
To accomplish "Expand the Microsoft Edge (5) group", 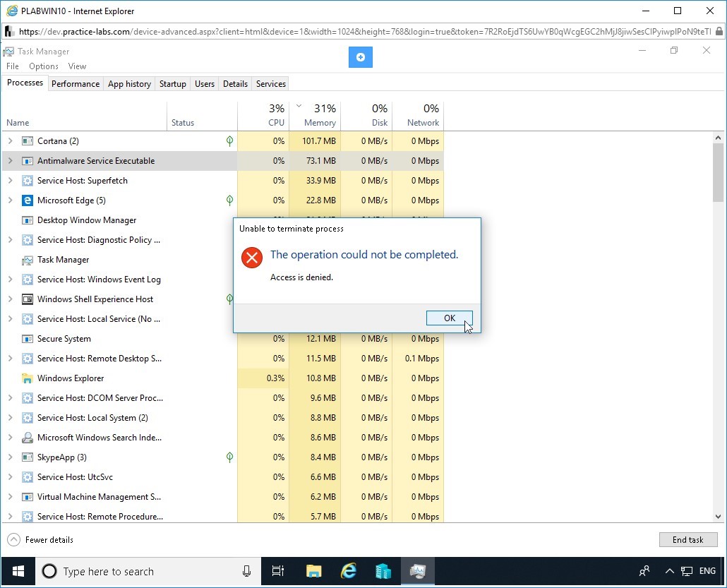I will point(10,200).
